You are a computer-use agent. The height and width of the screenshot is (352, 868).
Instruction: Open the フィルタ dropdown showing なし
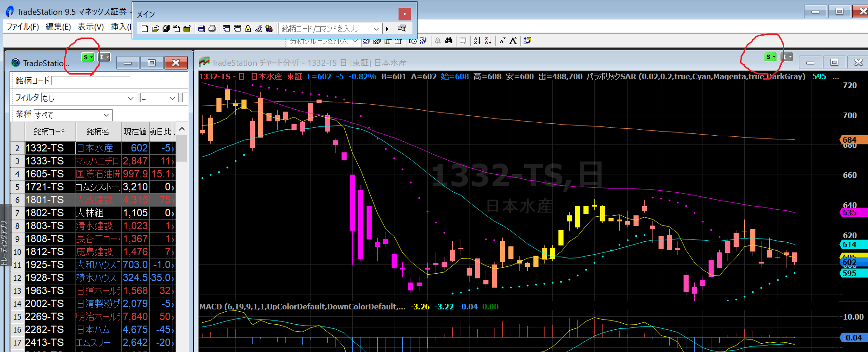tap(89, 98)
